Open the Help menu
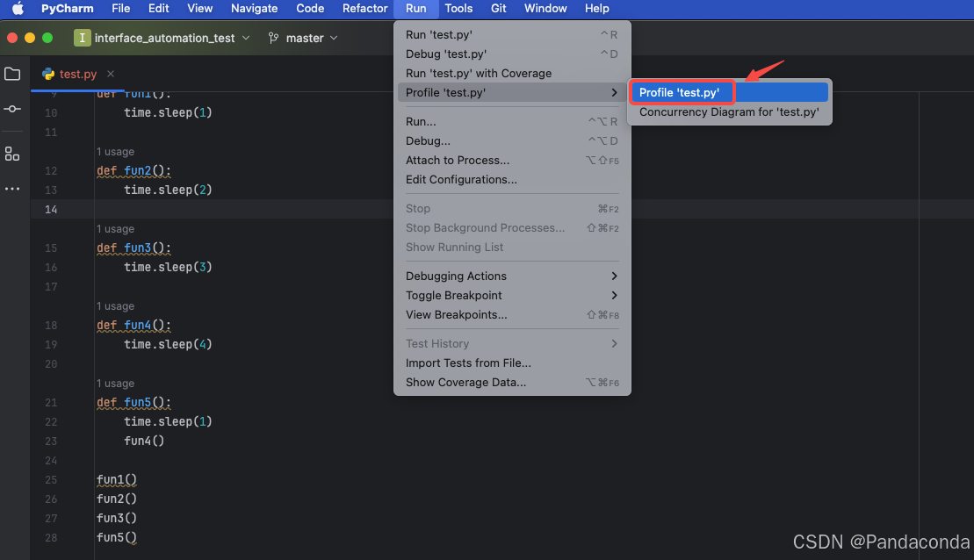The width and height of the screenshot is (974, 560). (x=596, y=8)
